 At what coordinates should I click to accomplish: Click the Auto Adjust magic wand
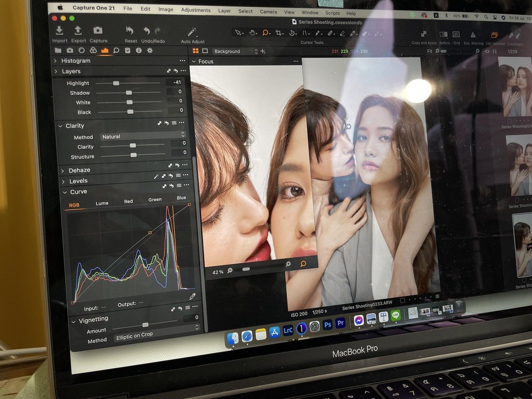192,32
